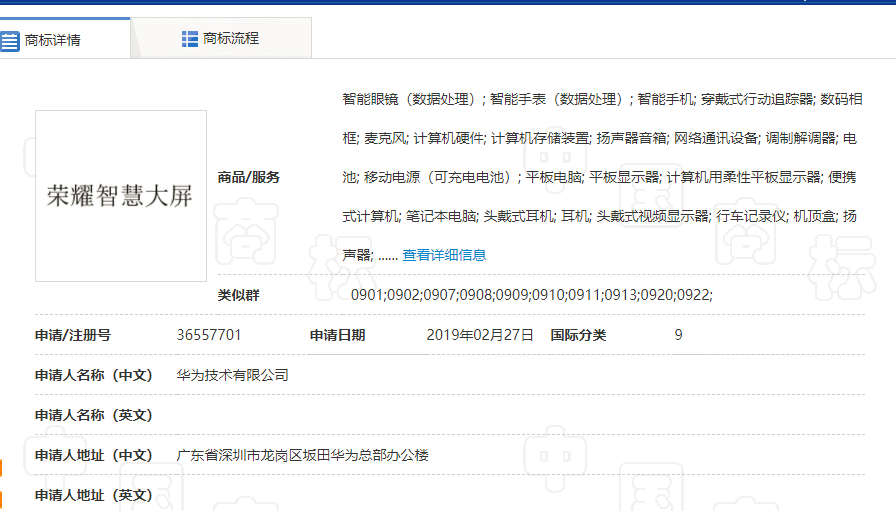Click the 申请人名称（中文） label
The width and height of the screenshot is (896, 511).
[x=94, y=375]
